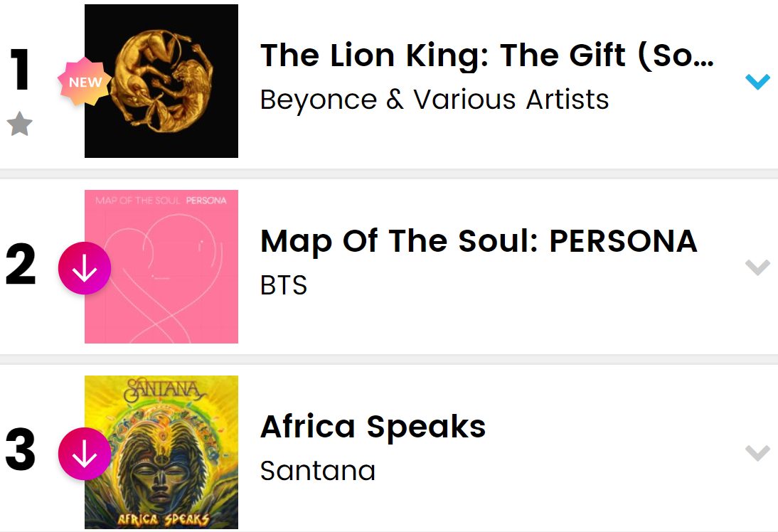
Task: Click the pink down arrow beside rank 2
Action: (x=85, y=268)
